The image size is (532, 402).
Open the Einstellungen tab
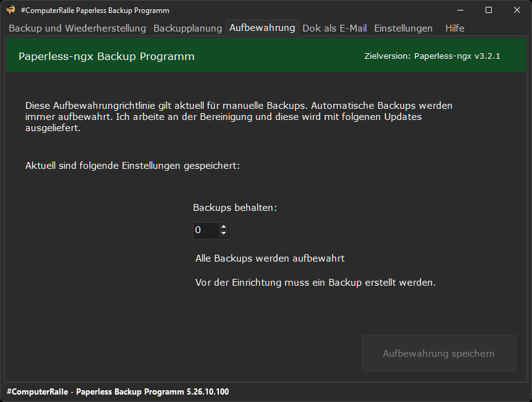tap(403, 28)
